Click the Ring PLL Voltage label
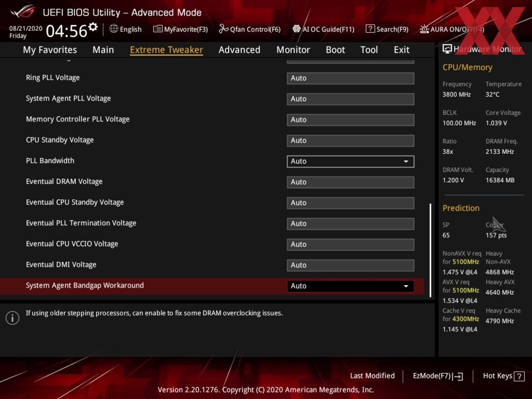This screenshot has height=399, width=532. [x=53, y=77]
